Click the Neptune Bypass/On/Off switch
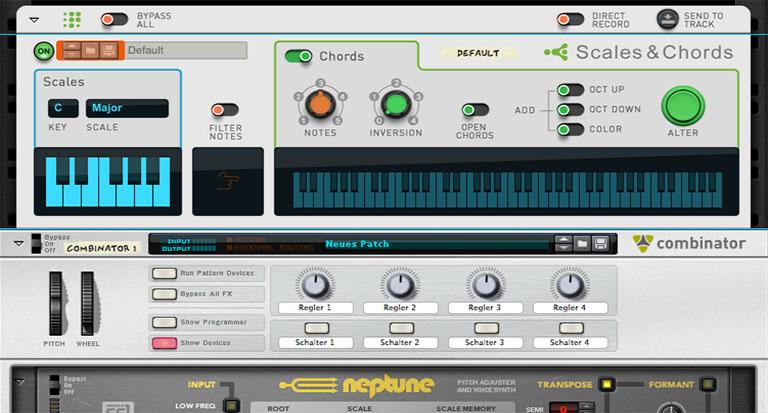The width and height of the screenshot is (768, 413). click(x=54, y=385)
